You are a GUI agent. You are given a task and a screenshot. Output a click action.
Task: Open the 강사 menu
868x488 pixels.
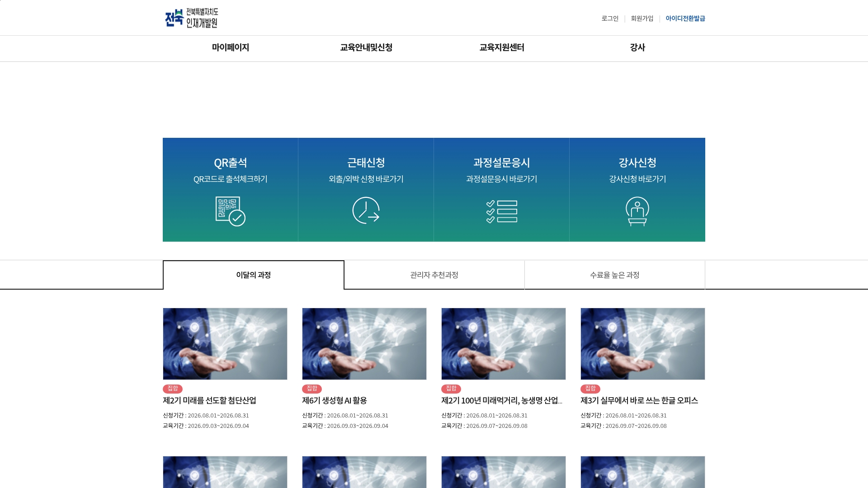(x=637, y=47)
